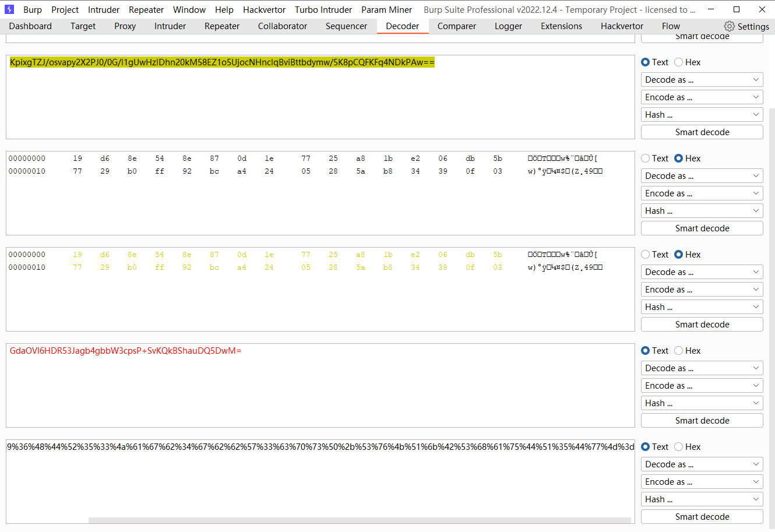Screen dimensions: 775x532
Task: Open Hash dropdown for red GdaOVl6 panel
Action: (x=702, y=403)
